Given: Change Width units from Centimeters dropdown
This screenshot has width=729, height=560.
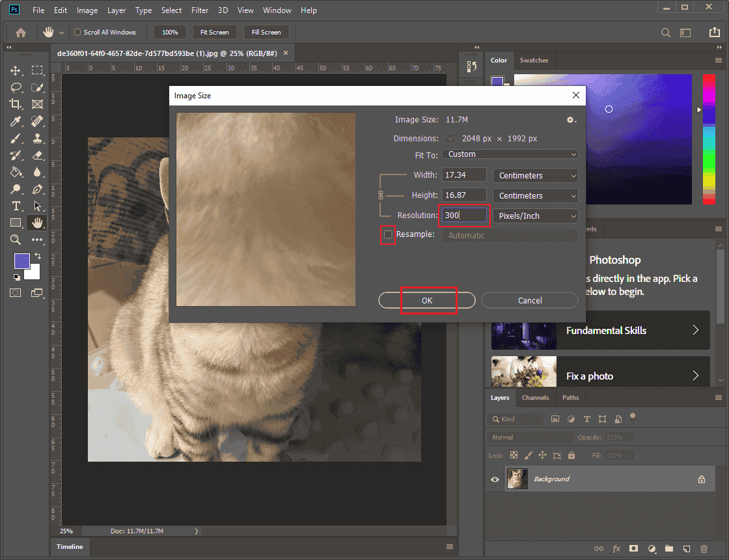Looking at the screenshot, I should click(x=535, y=175).
